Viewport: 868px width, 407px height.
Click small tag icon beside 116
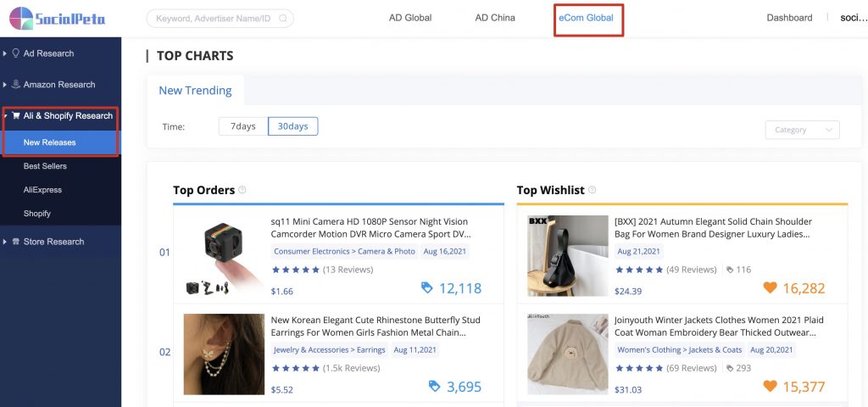tap(730, 270)
